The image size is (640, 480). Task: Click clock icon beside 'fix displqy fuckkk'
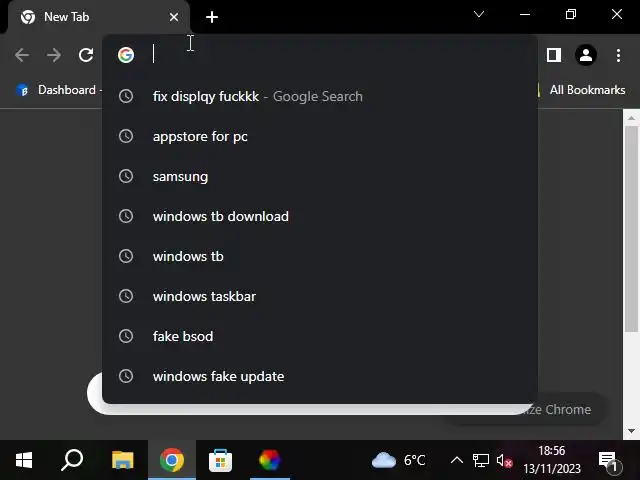[x=126, y=96]
